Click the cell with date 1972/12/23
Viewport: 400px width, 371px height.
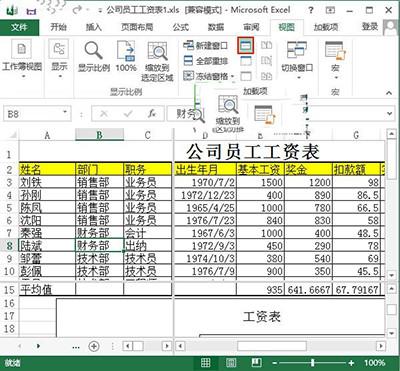[x=205, y=195]
